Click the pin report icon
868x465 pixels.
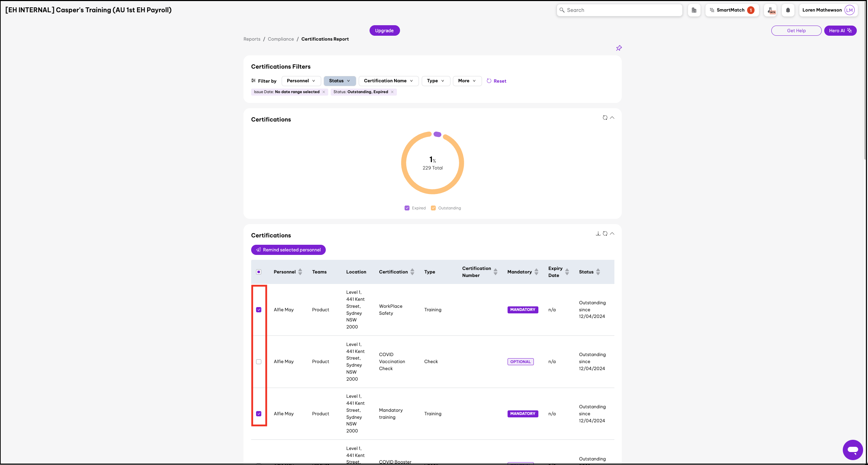[619, 48]
